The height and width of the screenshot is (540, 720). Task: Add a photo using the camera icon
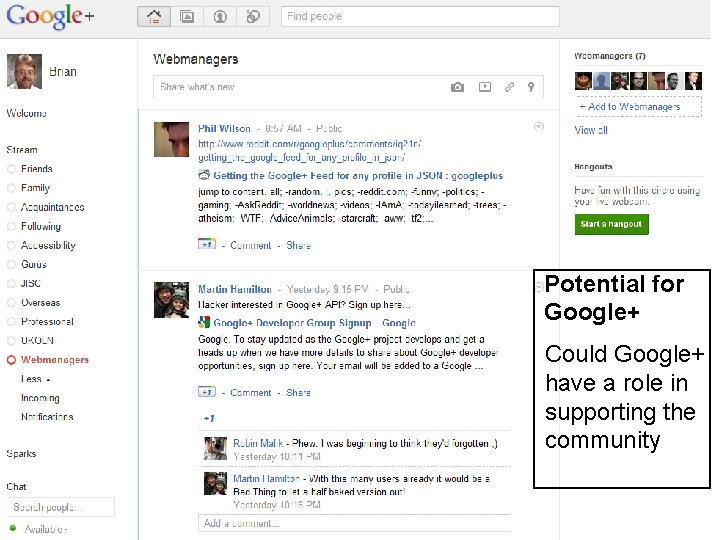(x=457, y=87)
